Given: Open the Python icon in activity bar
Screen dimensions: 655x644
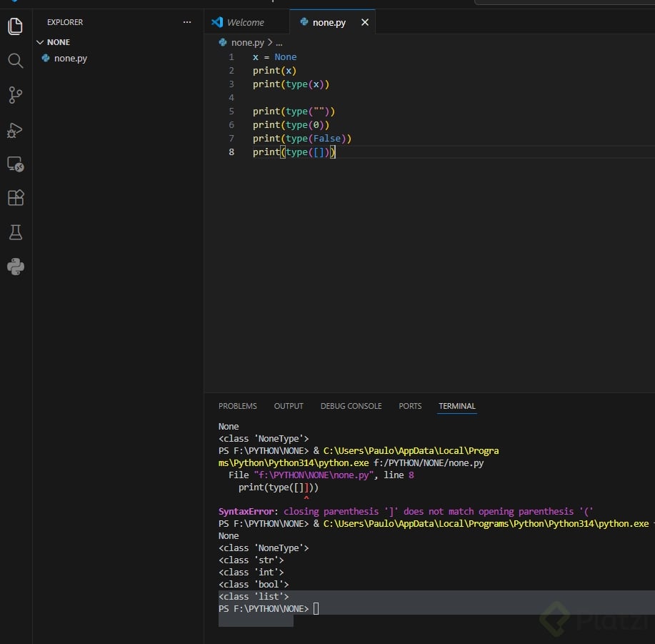Looking at the screenshot, I should (16, 267).
